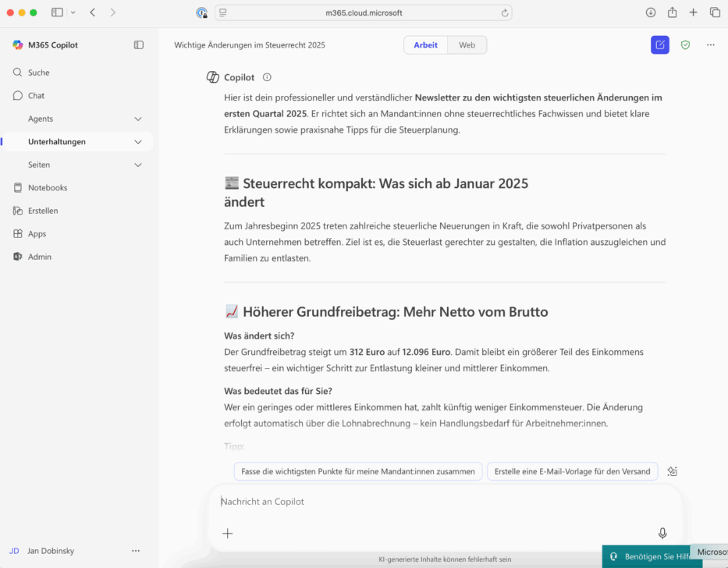Open 'Benötigen Sie Hilfe' support button
This screenshot has width=728, height=568.
[x=650, y=556]
